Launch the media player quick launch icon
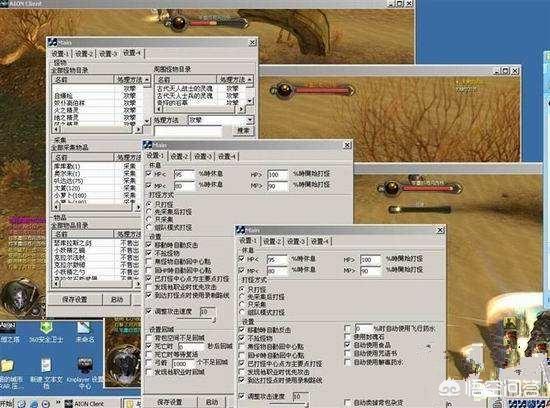The image size is (550, 408). pyautogui.click(x=46, y=403)
